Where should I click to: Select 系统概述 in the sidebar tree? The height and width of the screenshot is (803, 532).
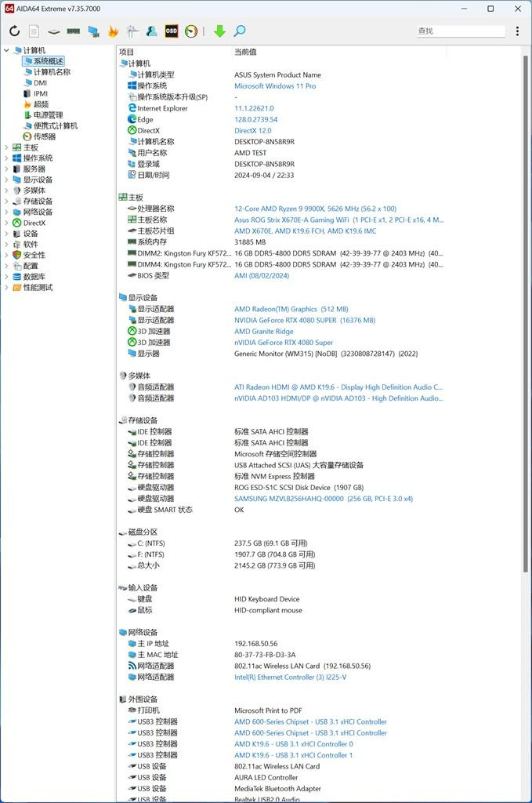[43, 61]
